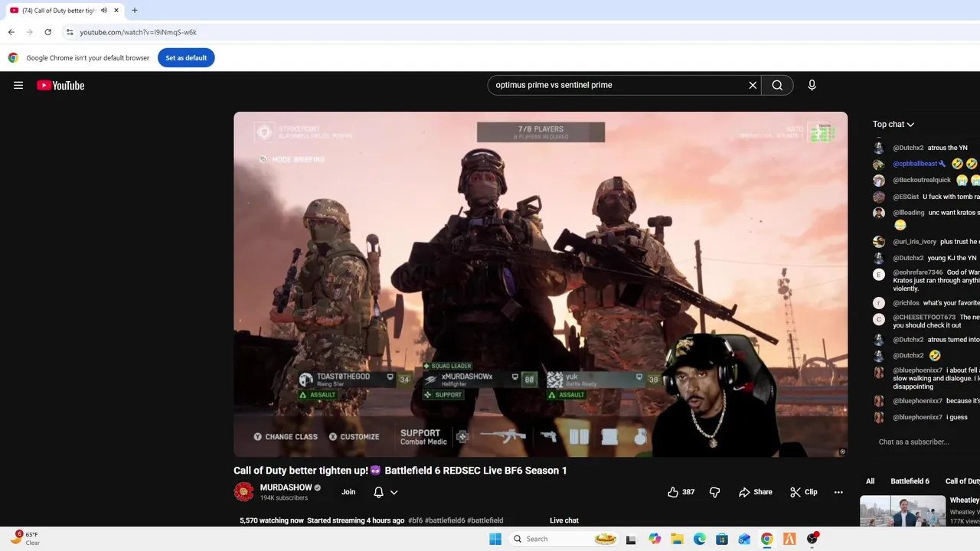Open the YouTube hamburger guide menu
The height and width of the screenshot is (551, 980).
pyautogui.click(x=18, y=85)
